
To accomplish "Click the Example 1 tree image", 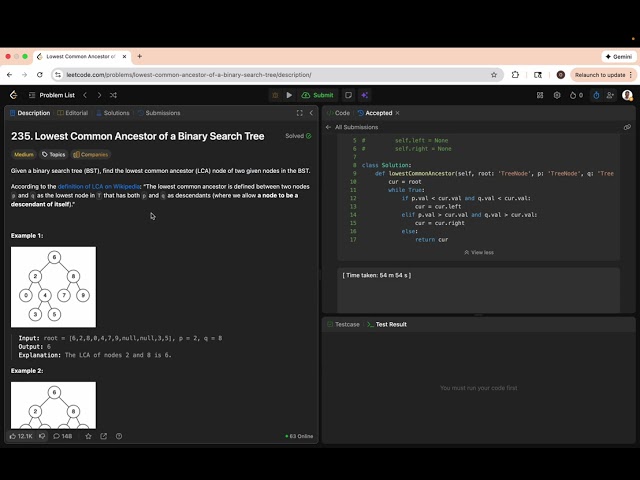I will click(53, 287).
